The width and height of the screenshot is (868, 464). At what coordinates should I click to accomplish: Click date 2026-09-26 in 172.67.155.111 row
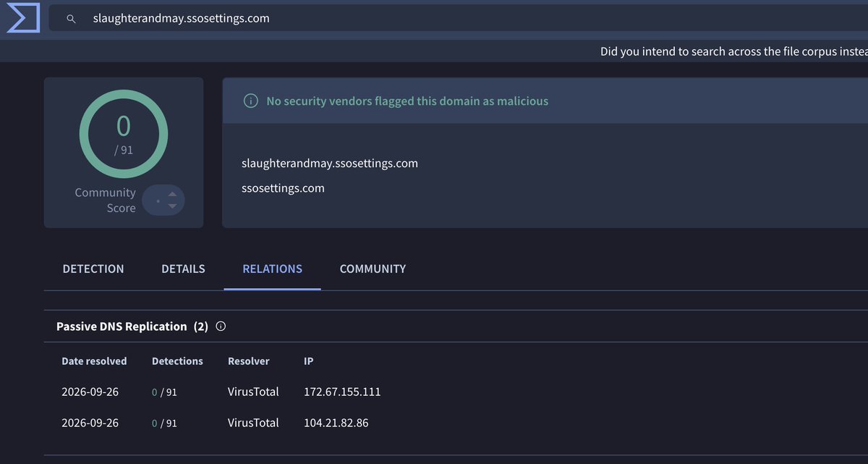pyautogui.click(x=90, y=392)
